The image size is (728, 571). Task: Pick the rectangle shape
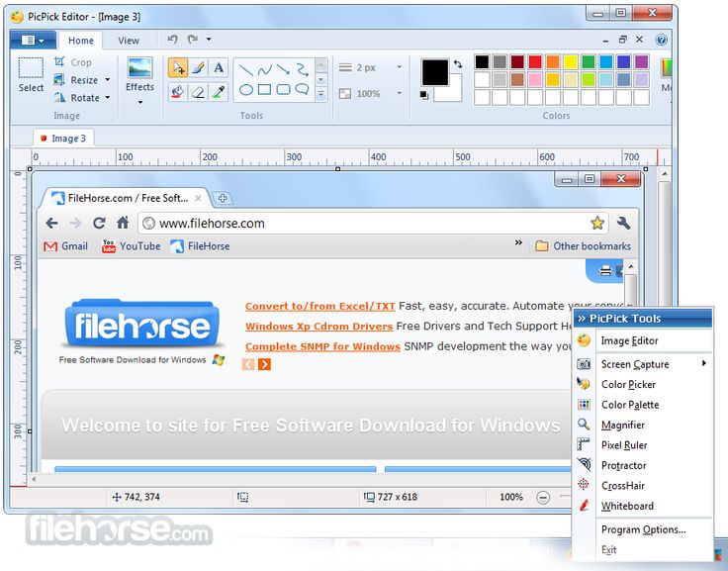pyautogui.click(x=265, y=89)
